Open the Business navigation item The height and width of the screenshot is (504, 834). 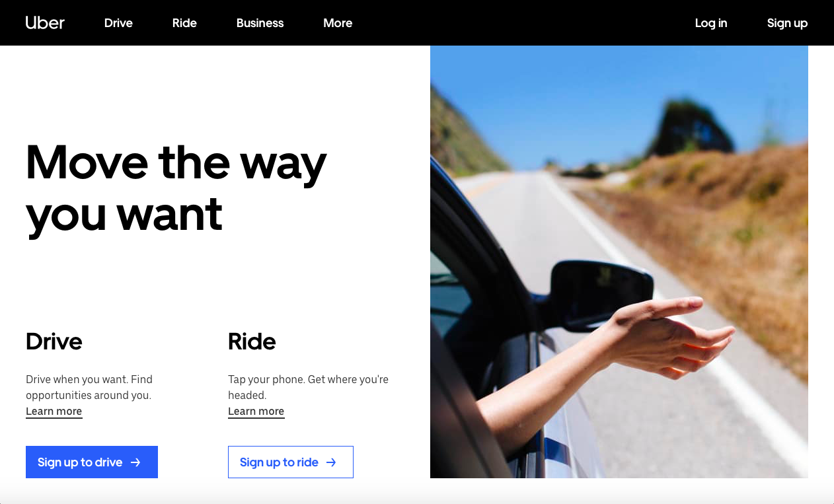[x=260, y=22]
